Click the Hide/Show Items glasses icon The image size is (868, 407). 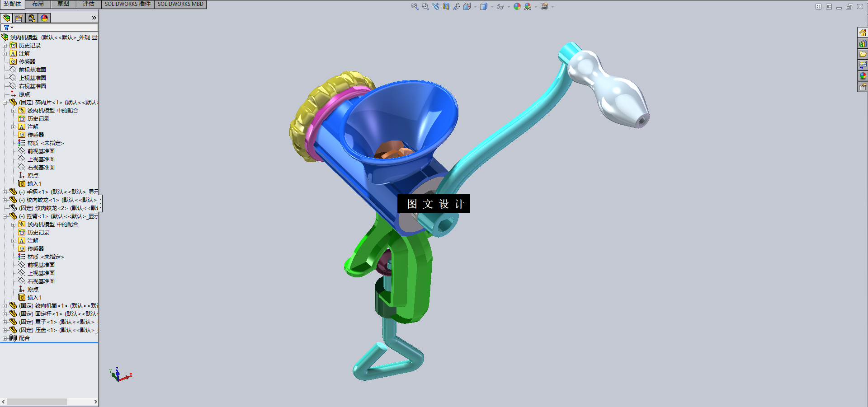click(500, 6)
